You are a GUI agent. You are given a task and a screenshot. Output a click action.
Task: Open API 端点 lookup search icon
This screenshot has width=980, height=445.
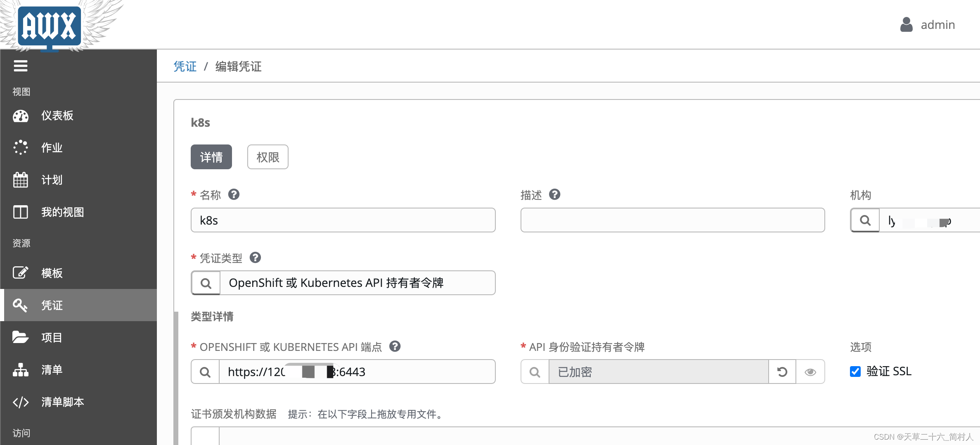pos(205,372)
